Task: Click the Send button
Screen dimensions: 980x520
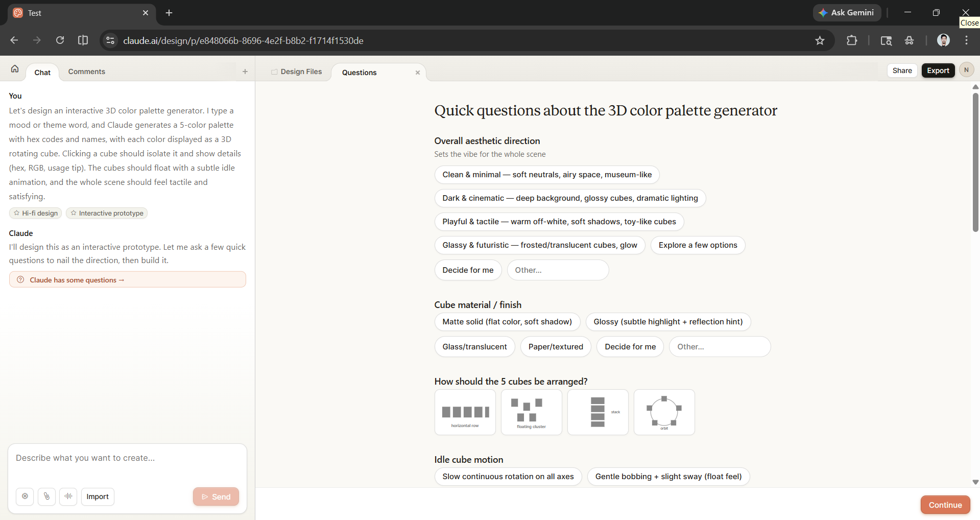Action: (x=216, y=497)
